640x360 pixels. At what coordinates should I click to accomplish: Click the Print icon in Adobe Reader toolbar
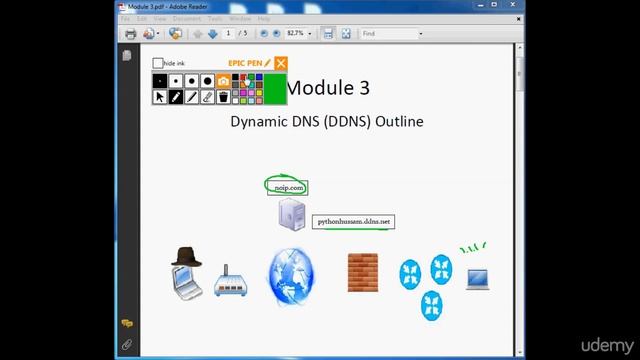pyautogui.click(x=131, y=34)
